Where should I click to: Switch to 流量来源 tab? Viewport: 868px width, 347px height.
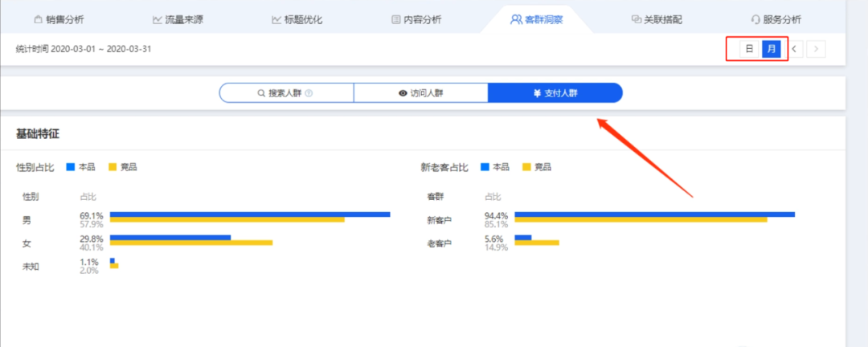[178, 20]
